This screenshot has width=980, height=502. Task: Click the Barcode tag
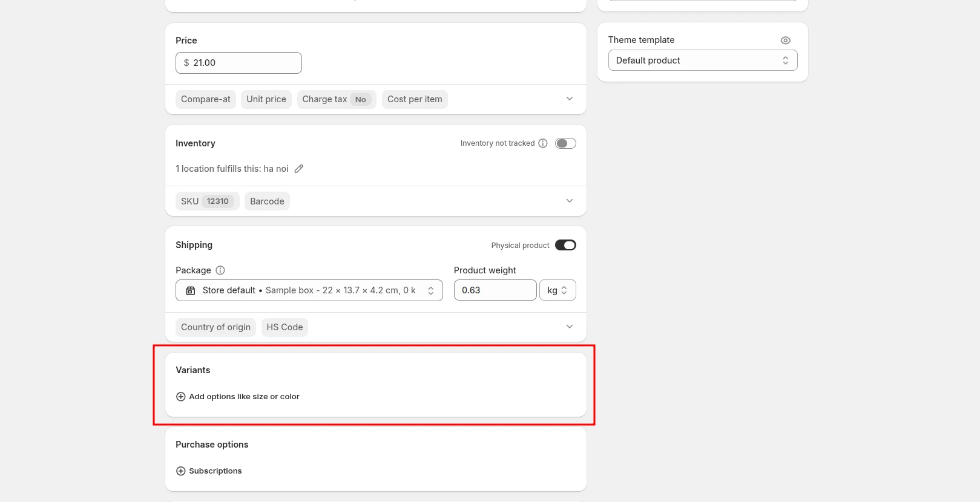(x=267, y=201)
